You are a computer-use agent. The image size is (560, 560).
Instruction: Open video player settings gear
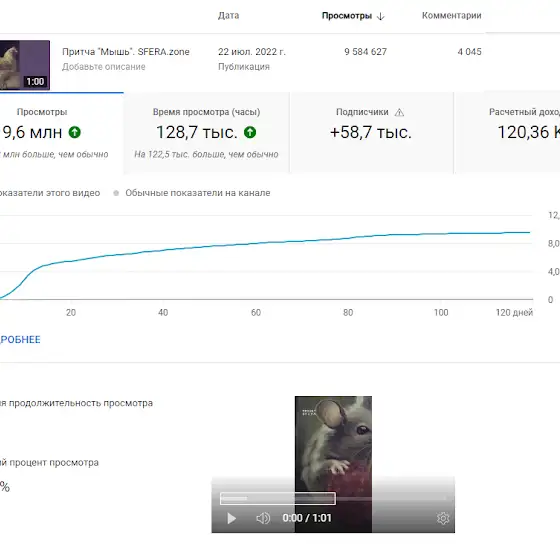coord(443,518)
